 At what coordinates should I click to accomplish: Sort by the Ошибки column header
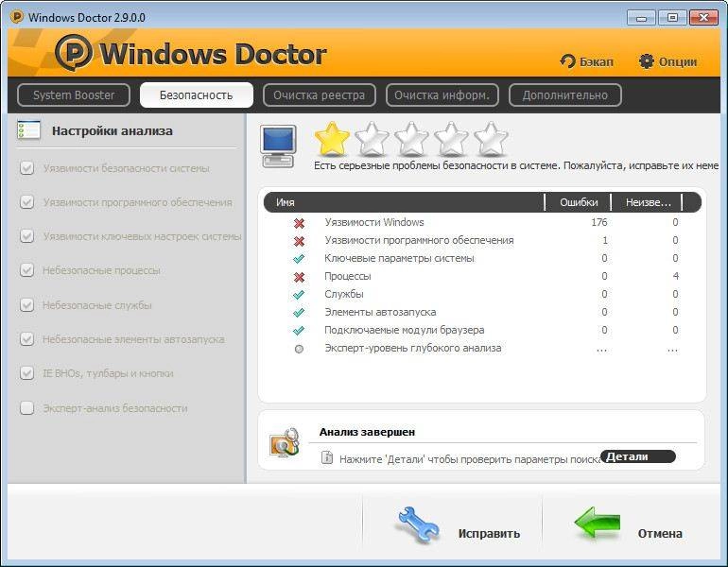[x=578, y=202]
